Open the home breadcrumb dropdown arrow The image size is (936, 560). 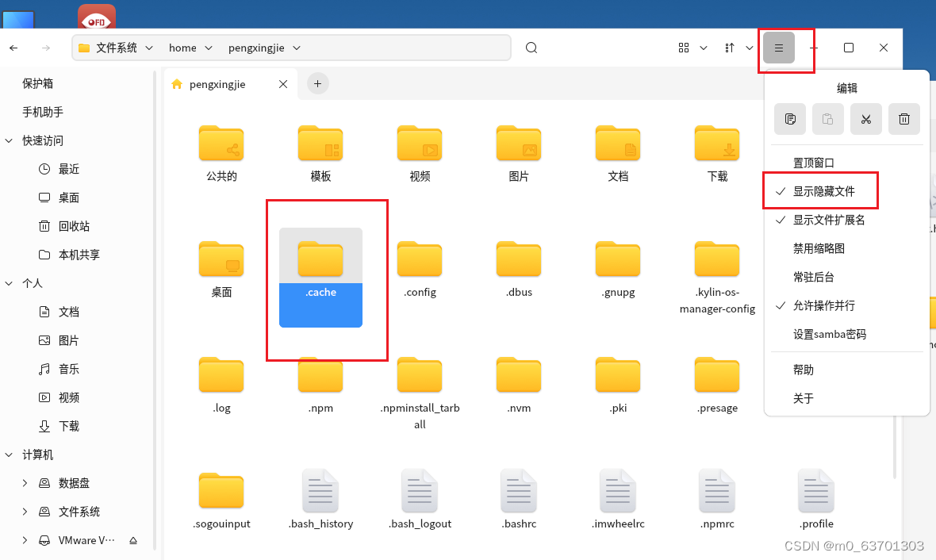click(x=209, y=48)
